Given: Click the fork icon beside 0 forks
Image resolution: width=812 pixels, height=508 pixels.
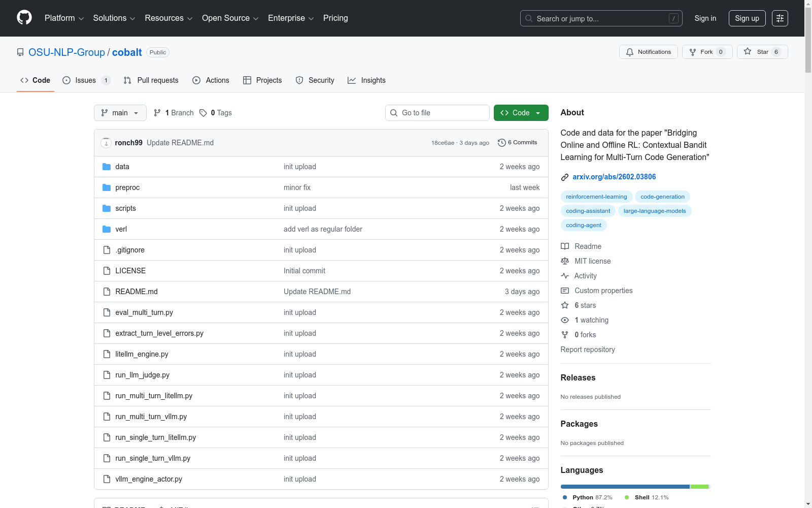Looking at the screenshot, I should click(565, 335).
